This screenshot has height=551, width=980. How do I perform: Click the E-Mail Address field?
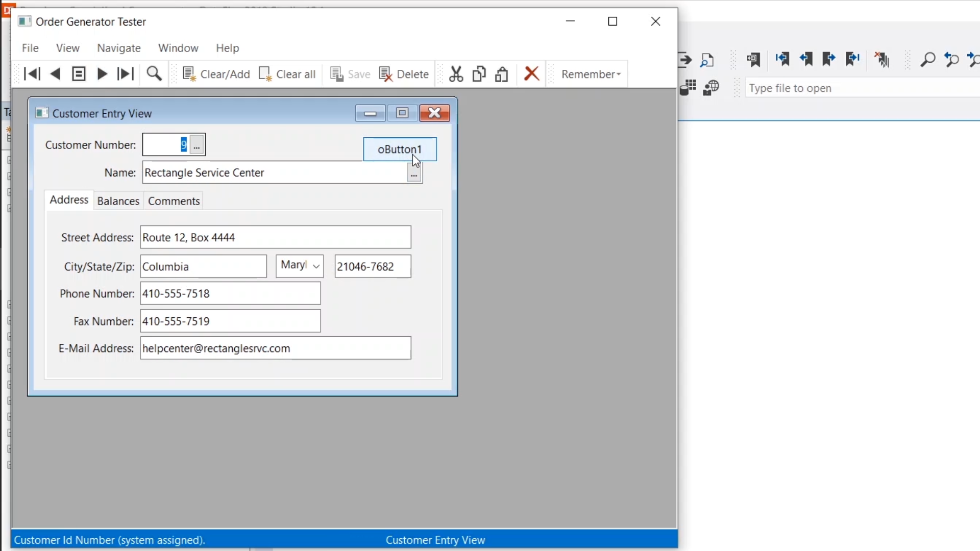275,348
